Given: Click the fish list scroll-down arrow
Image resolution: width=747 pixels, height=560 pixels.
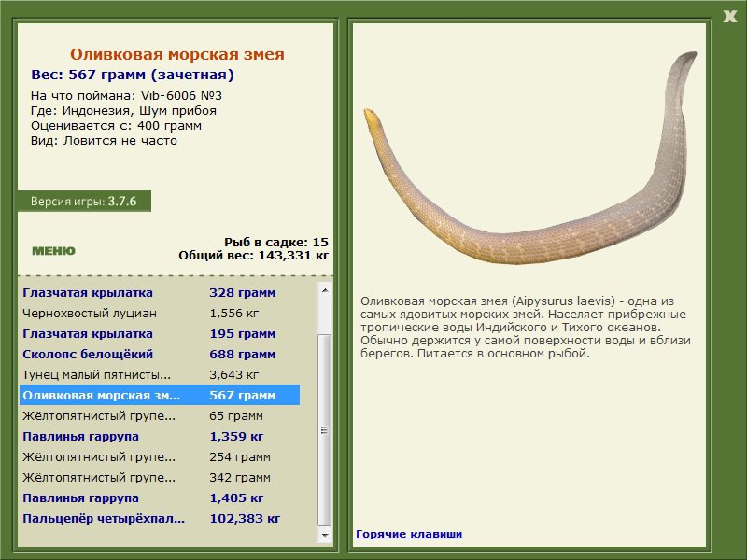Looking at the screenshot, I should point(324,535).
